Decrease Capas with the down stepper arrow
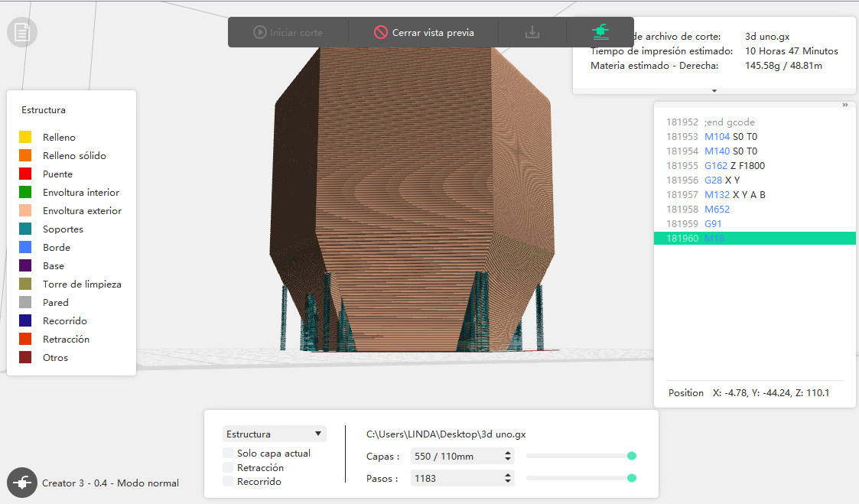Image resolution: width=859 pixels, height=504 pixels. pyautogui.click(x=508, y=459)
